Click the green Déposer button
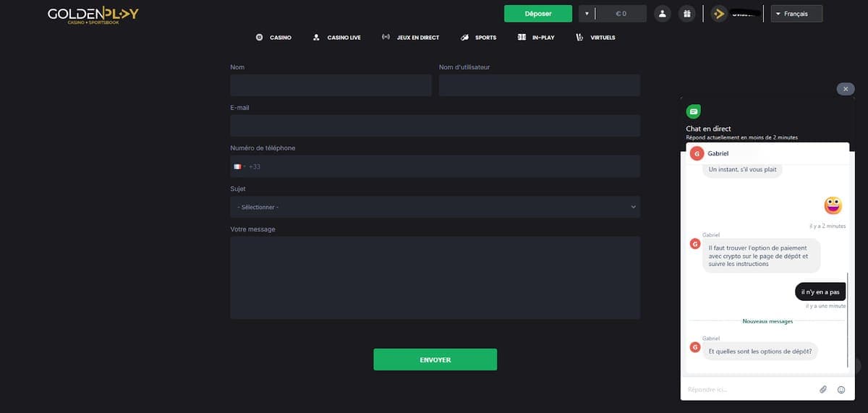 pos(538,14)
